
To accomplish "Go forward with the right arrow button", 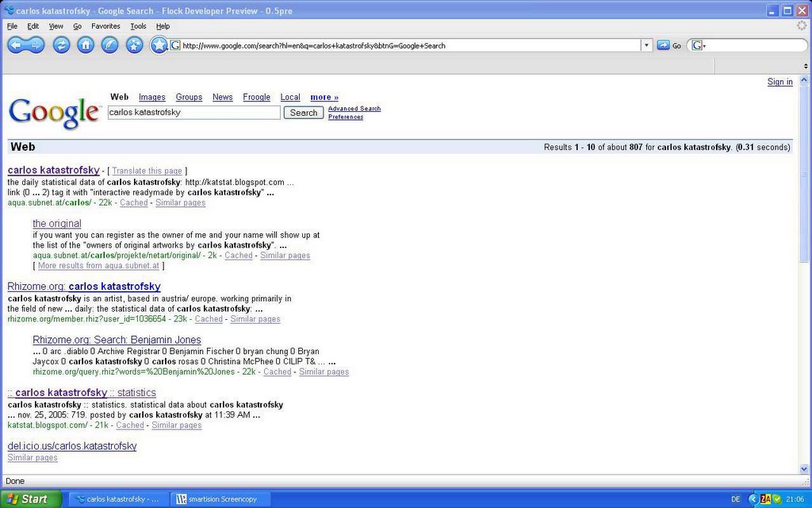I will click(35, 45).
